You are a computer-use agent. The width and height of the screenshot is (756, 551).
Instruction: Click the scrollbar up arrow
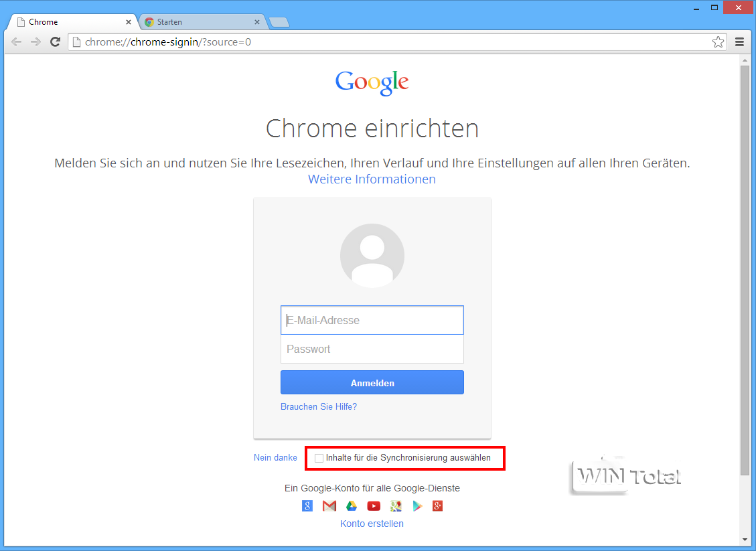pyautogui.click(x=745, y=60)
